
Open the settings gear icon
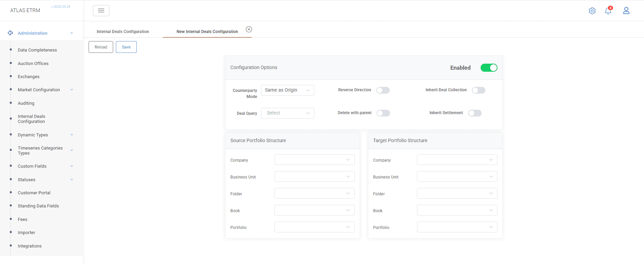[592, 11]
